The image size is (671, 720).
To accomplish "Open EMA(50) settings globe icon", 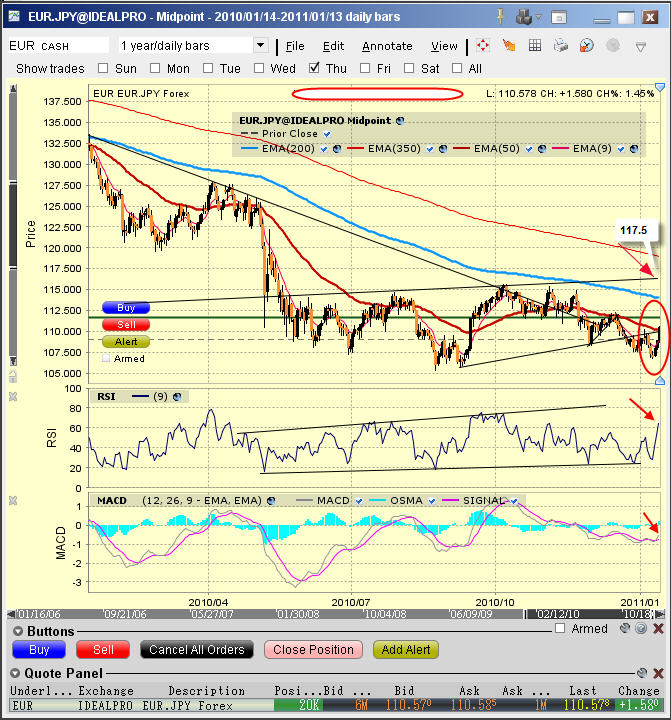I will coord(542,149).
